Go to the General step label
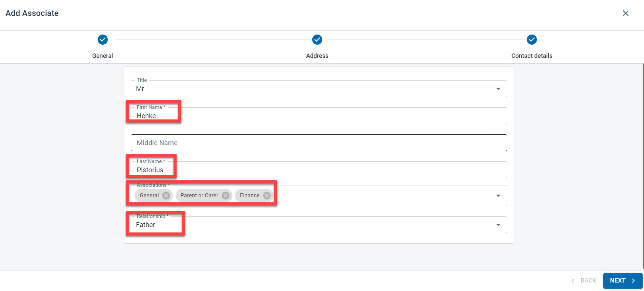Image resolution: width=644 pixels, height=291 pixels. coord(102,56)
